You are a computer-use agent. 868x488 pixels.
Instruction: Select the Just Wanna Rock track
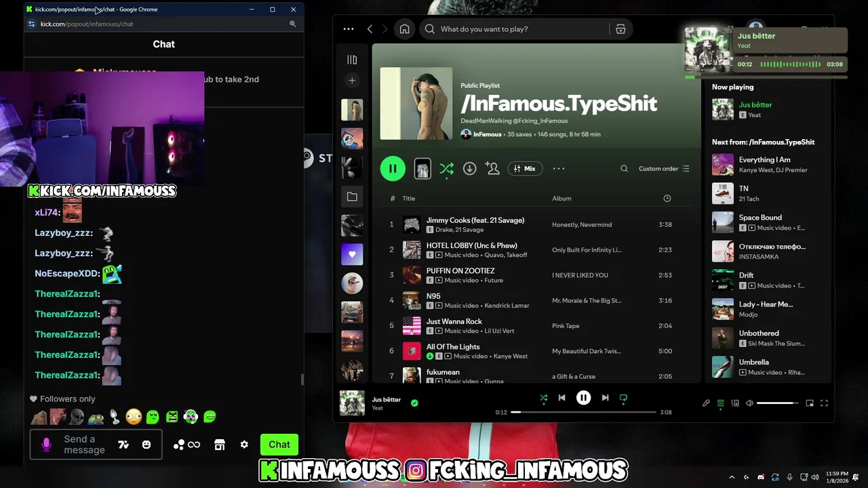pos(454,321)
